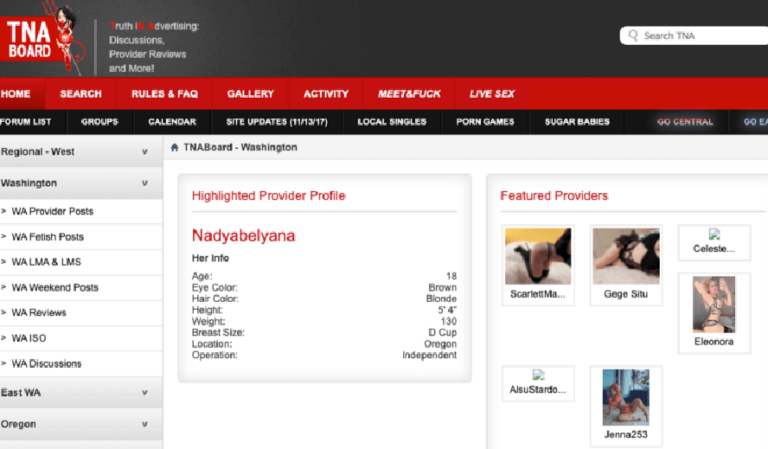Click the TNA Board logo
Viewport: 768px width, 449px height.
[43, 40]
